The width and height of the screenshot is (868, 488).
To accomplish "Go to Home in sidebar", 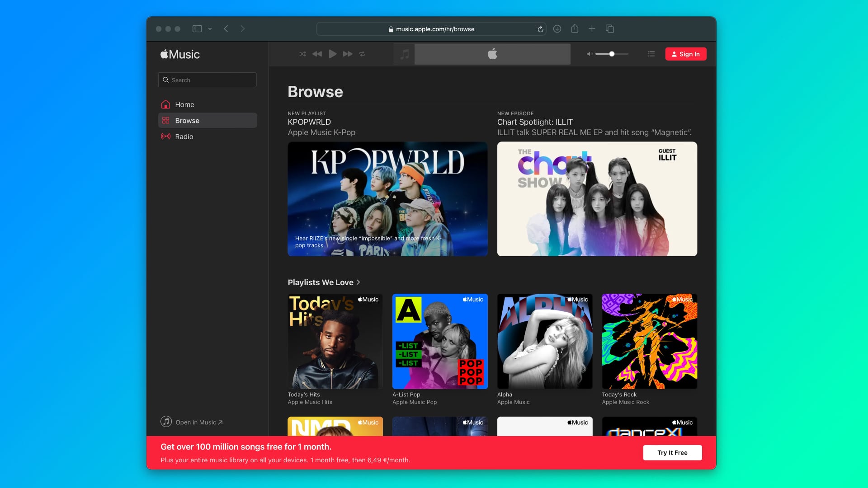I will click(x=208, y=104).
